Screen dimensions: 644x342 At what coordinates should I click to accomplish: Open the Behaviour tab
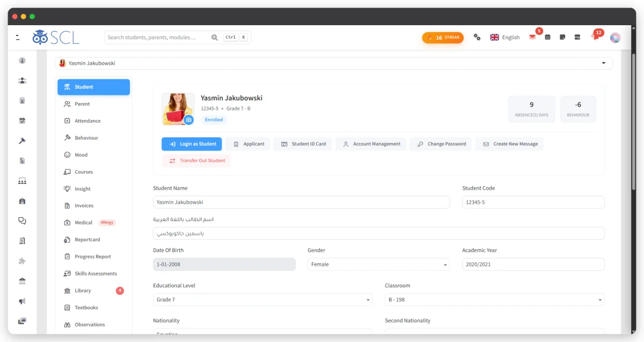pos(93,138)
